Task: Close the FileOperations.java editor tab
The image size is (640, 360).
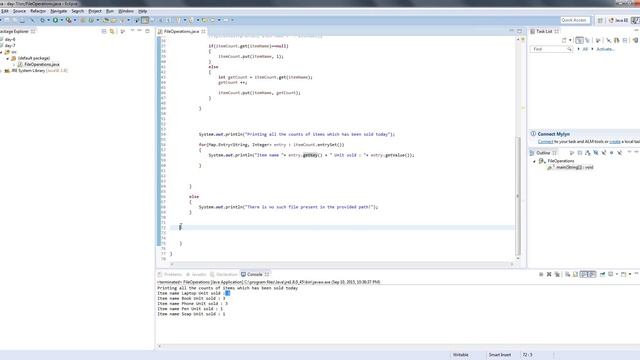Action: coord(203,31)
